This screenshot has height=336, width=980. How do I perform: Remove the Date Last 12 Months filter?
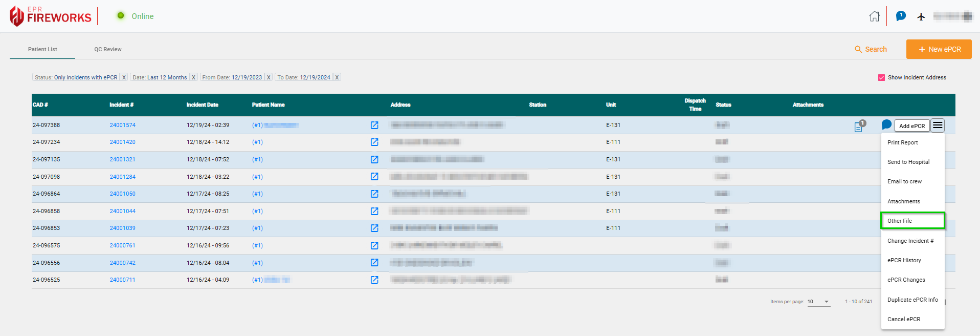193,78
